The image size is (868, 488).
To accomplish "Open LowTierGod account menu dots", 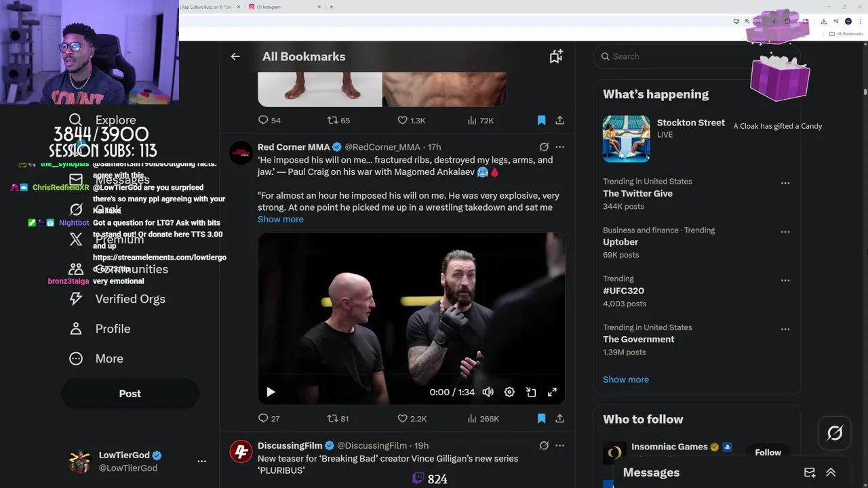I will coord(201,461).
